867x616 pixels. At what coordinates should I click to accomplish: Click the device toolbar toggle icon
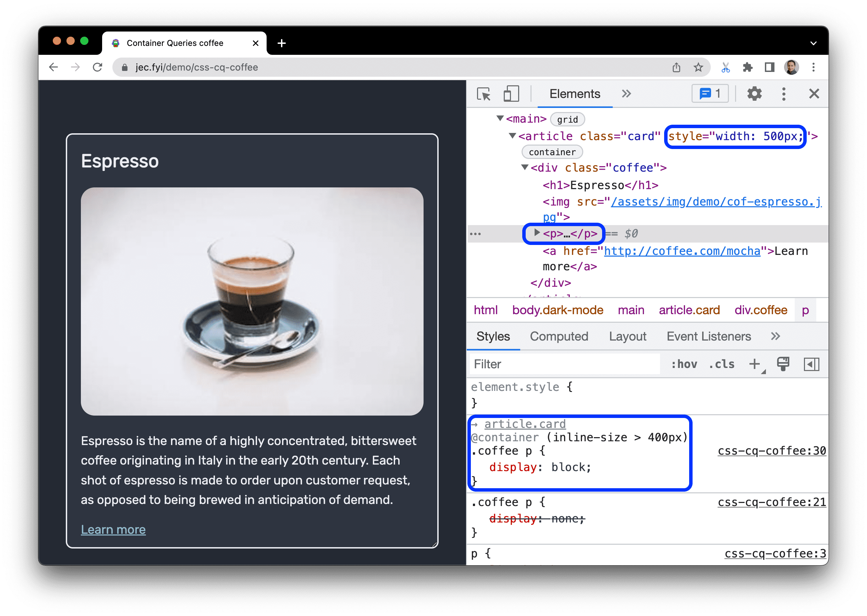click(x=509, y=93)
